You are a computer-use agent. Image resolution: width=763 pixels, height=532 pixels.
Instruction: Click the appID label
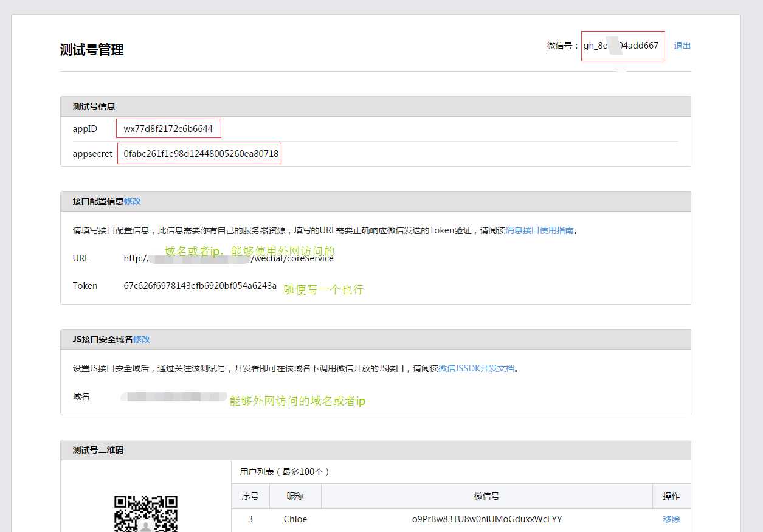pos(85,129)
